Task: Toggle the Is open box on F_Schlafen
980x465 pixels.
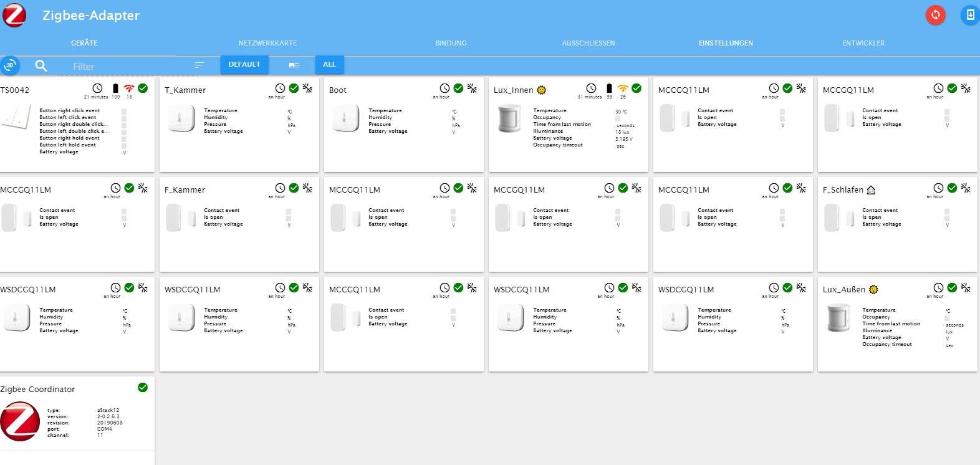Action: [947, 218]
